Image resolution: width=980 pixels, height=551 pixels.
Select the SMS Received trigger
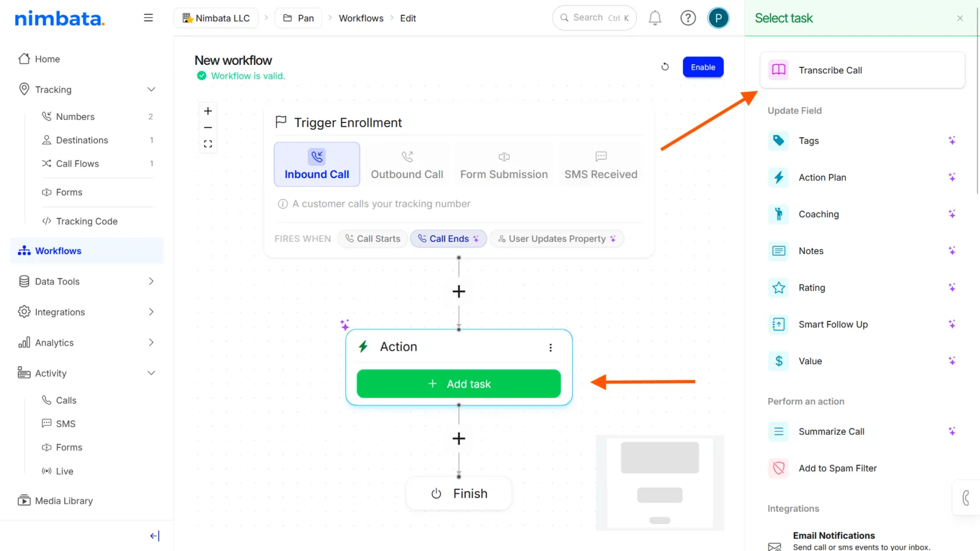(601, 164)
